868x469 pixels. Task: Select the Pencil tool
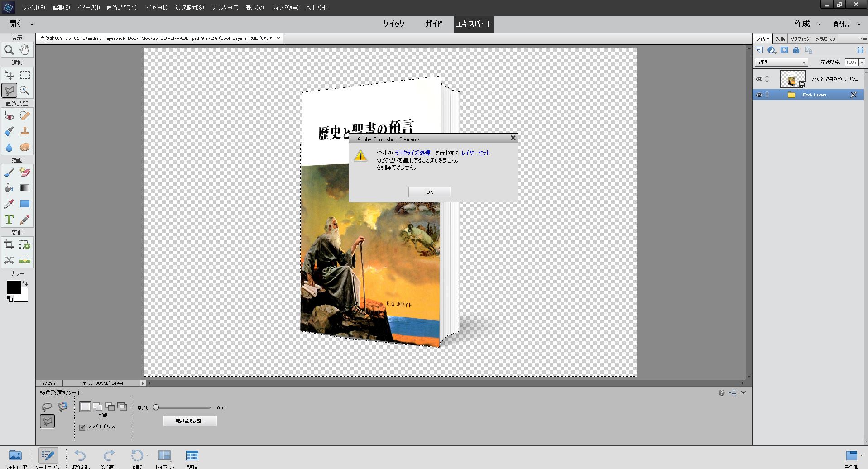coord(25,220)
